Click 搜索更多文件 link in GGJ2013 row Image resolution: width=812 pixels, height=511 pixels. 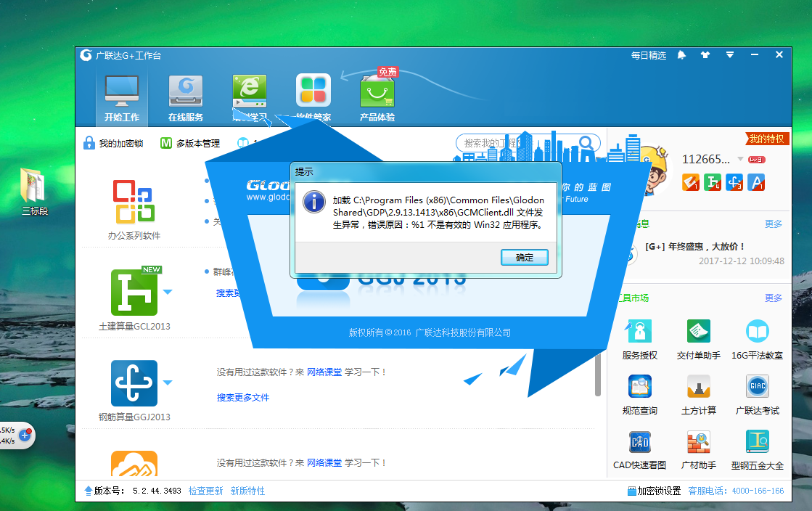coord(243,398)
